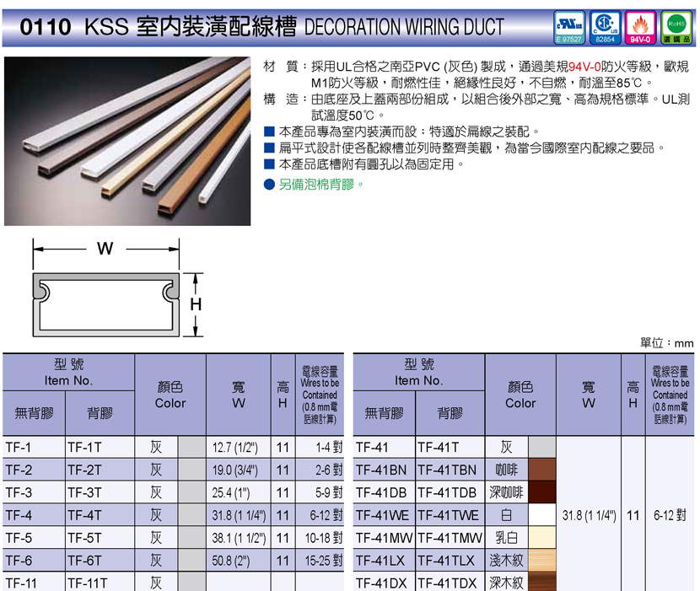Click the TF-41DX dark wood grain swatch

[x=542, y=582]
